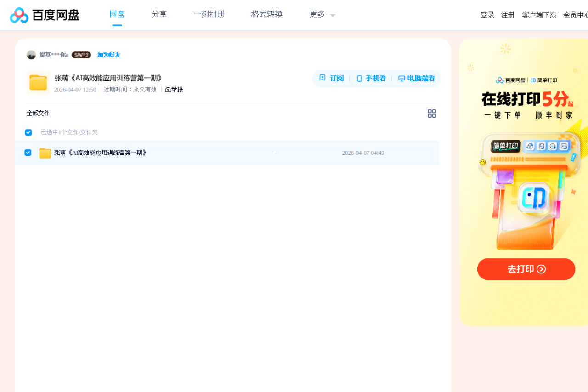Viewport: 588px width, 392px height.
Task: Click the 举报 report icon
Action: (x=167, y=89)
